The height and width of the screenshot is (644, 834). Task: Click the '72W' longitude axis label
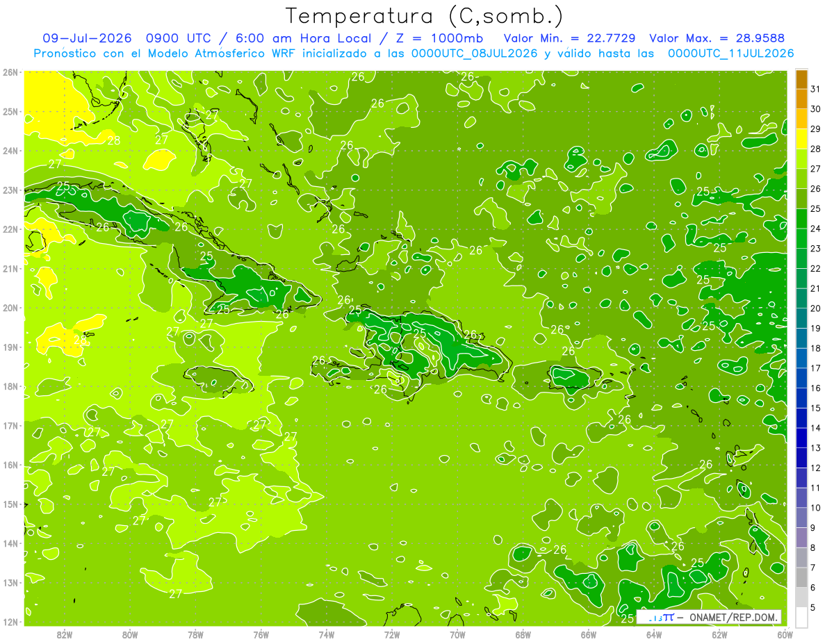392,634
